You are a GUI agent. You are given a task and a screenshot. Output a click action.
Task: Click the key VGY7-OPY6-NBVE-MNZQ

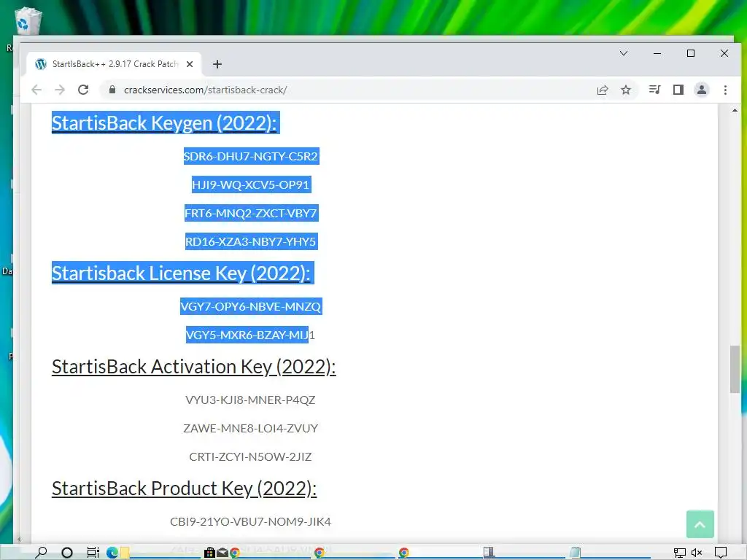coord(251,307)
